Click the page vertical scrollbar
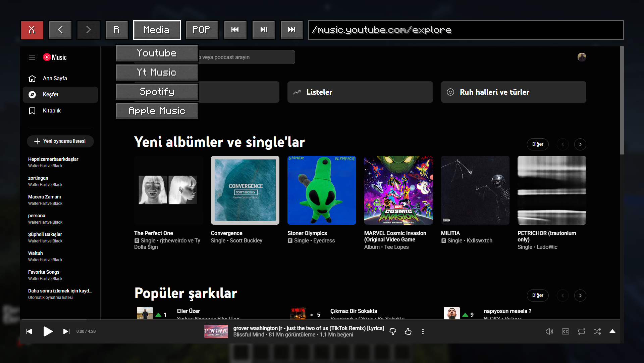This screenshot has width=644, height=363. pos(622,101)
